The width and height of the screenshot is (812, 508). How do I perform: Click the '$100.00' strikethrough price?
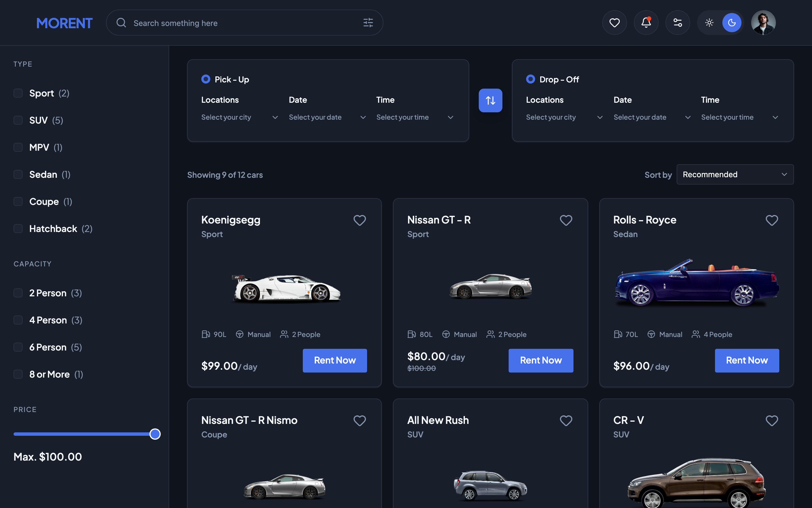(422, 368)
